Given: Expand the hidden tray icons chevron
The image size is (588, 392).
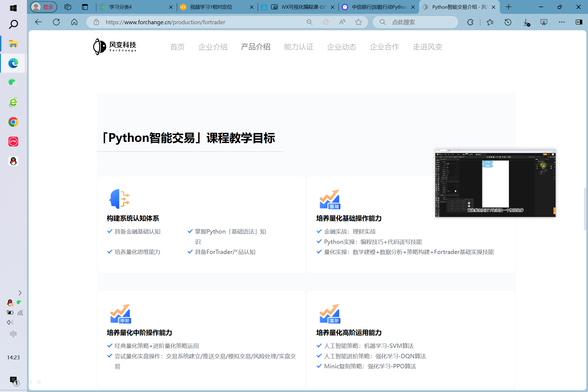Looking at the screenshot, I should [20, 293].
